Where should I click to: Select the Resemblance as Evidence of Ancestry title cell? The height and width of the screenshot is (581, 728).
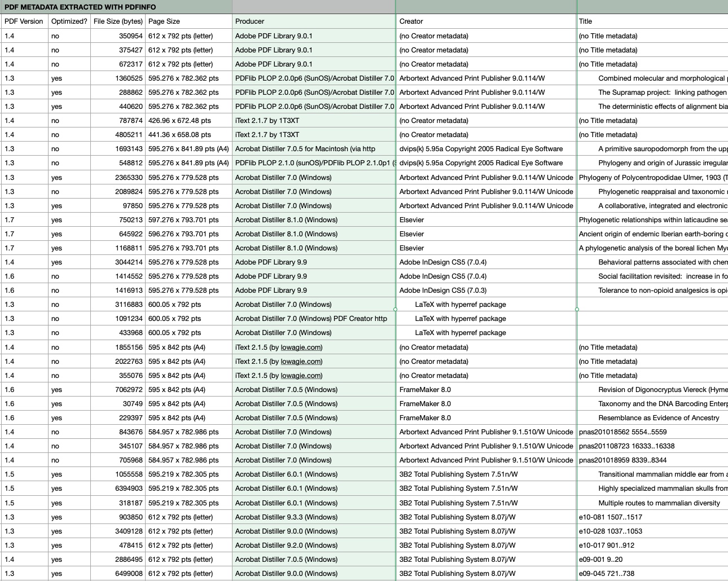click(658, 418)
